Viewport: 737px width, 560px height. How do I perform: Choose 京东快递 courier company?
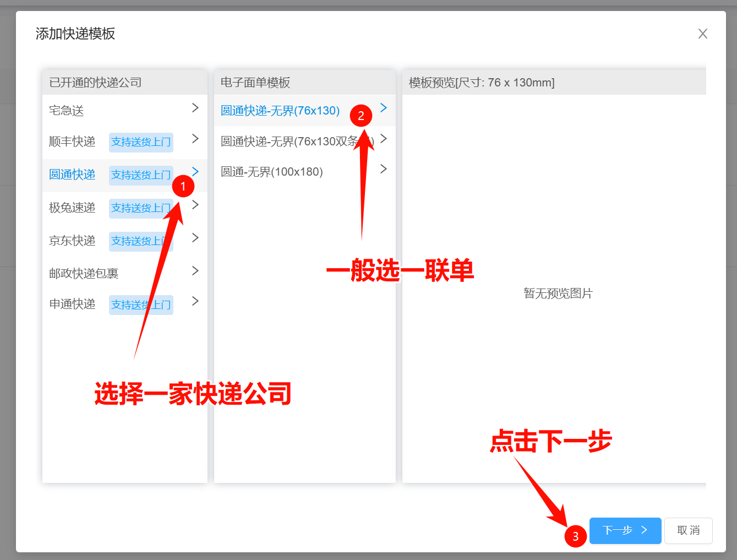pyautogui.click(x=72, y=241)
